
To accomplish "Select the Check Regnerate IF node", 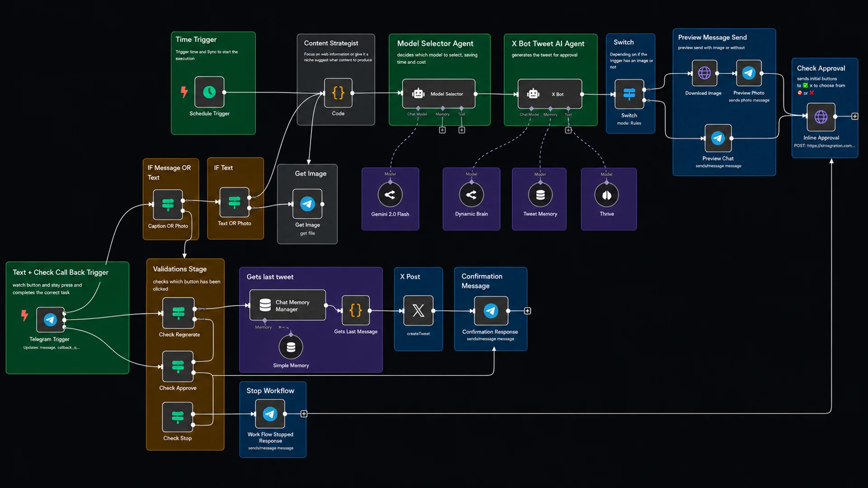I will [179, 313].
